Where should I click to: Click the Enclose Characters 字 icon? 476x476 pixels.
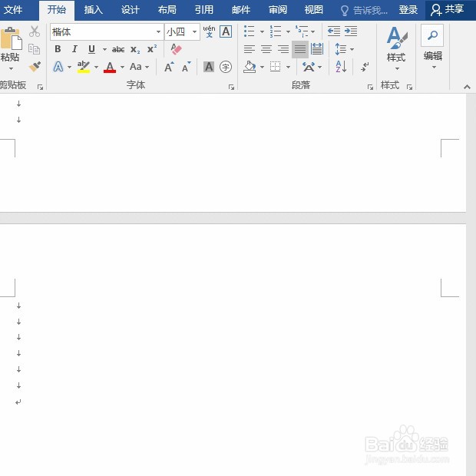(226, 67)
